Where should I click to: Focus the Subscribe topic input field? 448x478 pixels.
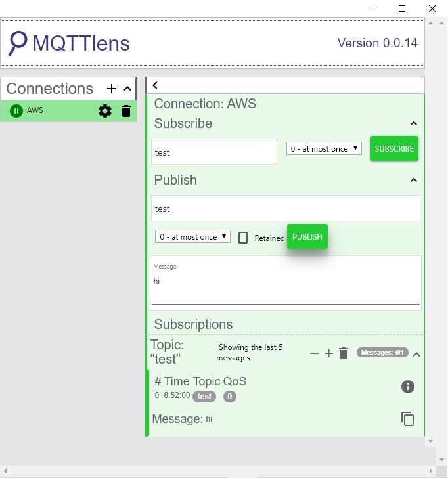point(214,152)
